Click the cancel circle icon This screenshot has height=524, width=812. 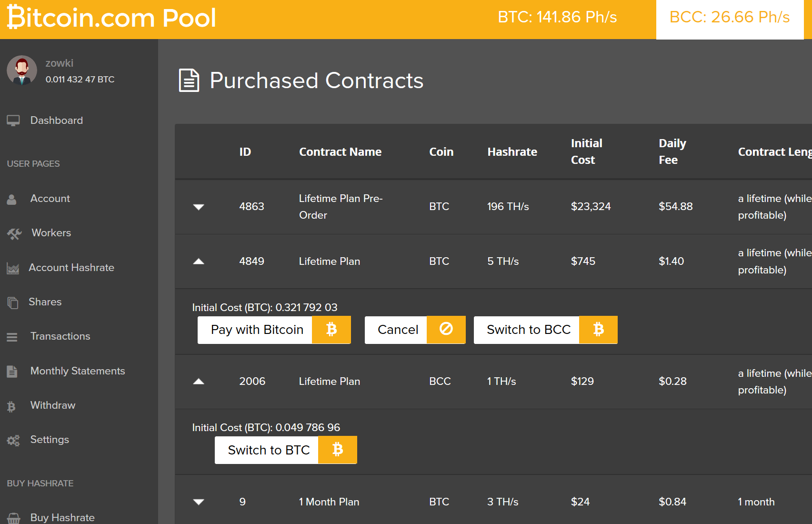pyautogui.click(x=446, y=330)
